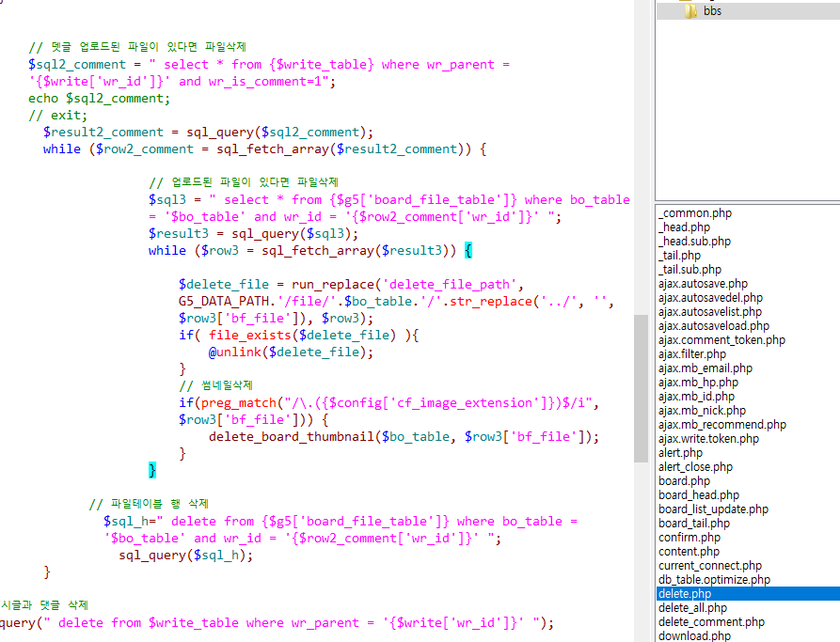The width and height of the screenshot is (840, 642).
Task: Place cursor on the highlighted opening brace
Action: (468, 251)
